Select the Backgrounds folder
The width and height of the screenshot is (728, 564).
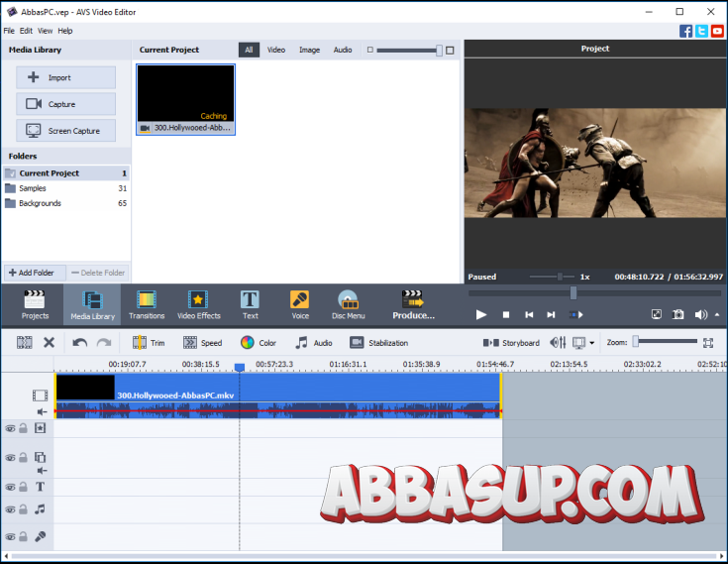click(66, 203)
